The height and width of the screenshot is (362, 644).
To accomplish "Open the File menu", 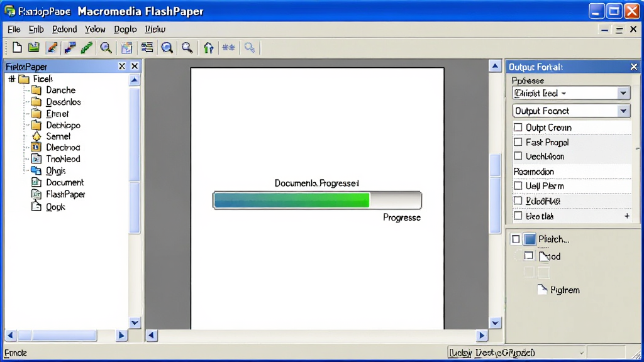I will (14, 29).
